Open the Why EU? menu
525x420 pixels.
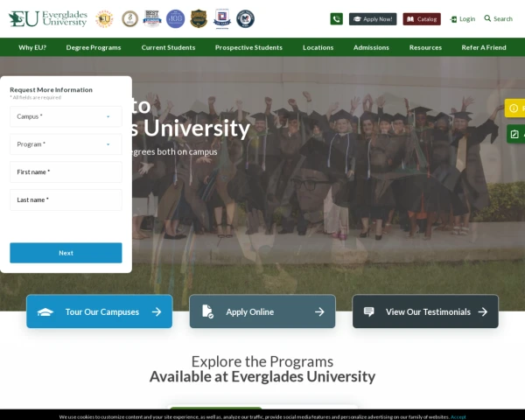[x=32, y=47]
